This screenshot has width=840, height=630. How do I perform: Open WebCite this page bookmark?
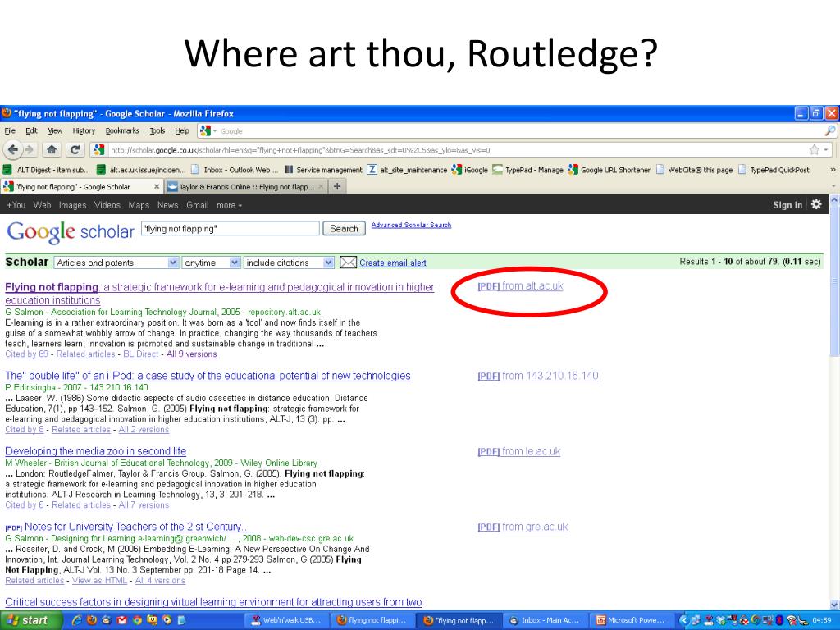(x=694, y=170)
